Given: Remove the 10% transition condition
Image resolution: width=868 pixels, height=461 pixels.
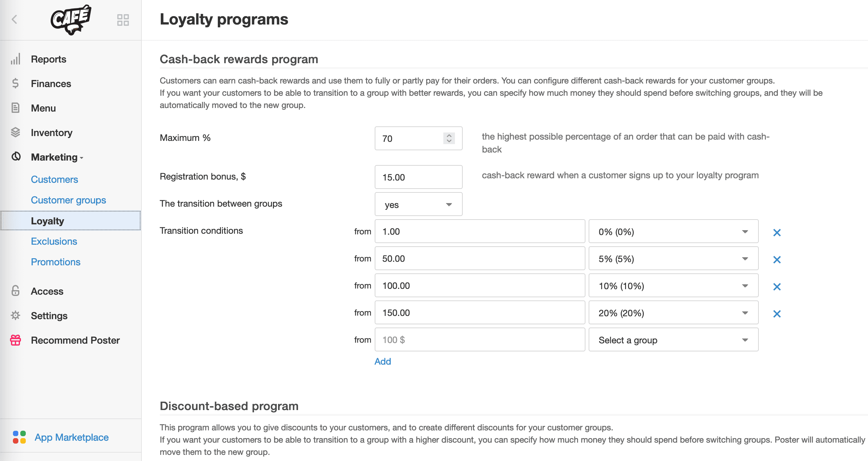Looking at the screenshot, I should [x=778, y=287].
